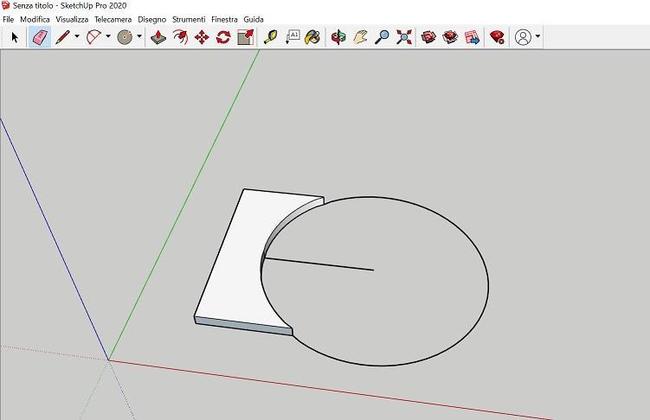Choose the Push/Pull tool
Viewport: 650px width, 420px height.
tap(158, 37)
